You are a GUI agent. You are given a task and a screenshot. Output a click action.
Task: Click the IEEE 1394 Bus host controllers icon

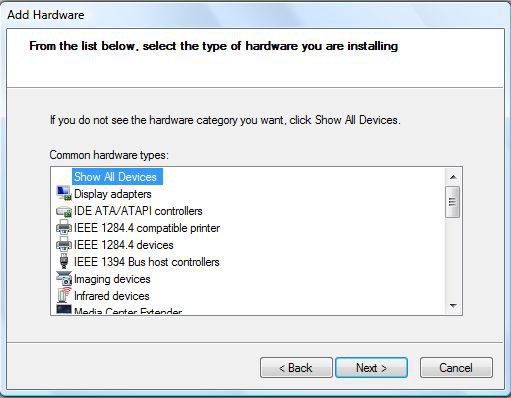pyautogui.click(x=64, y=261)
